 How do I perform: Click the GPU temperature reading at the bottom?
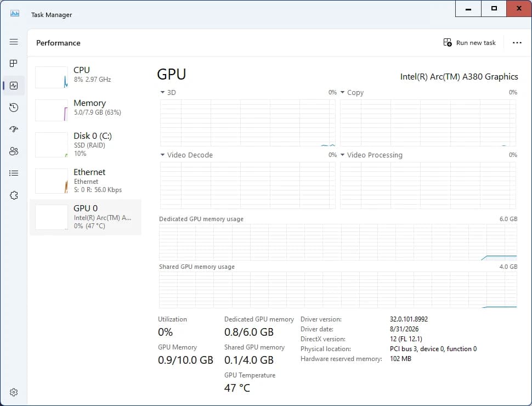click(x=237, y=388)
